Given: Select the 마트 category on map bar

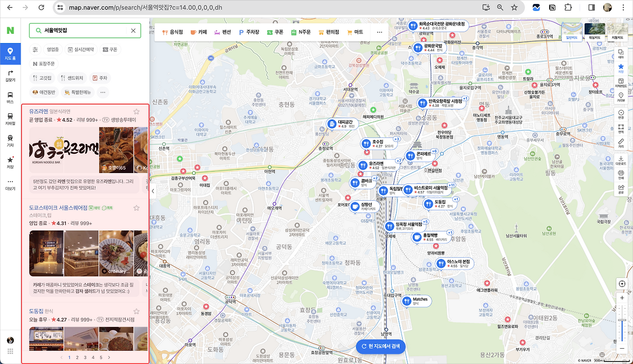Looking at the screenshot, I should point(355,32).
